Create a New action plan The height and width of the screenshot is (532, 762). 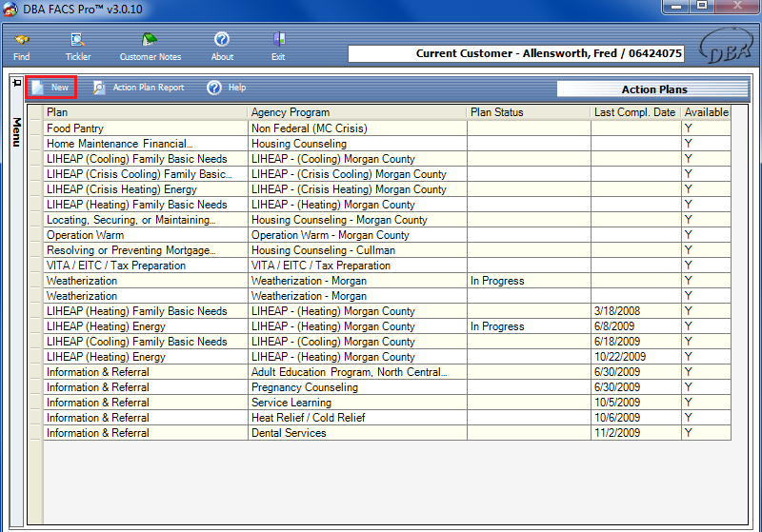click(x=51, y=88)
